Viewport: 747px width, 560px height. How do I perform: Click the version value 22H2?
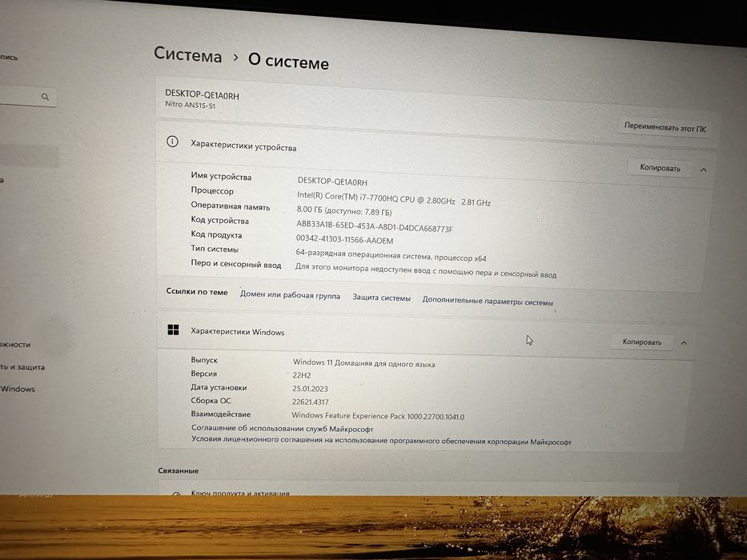point(302,375)
